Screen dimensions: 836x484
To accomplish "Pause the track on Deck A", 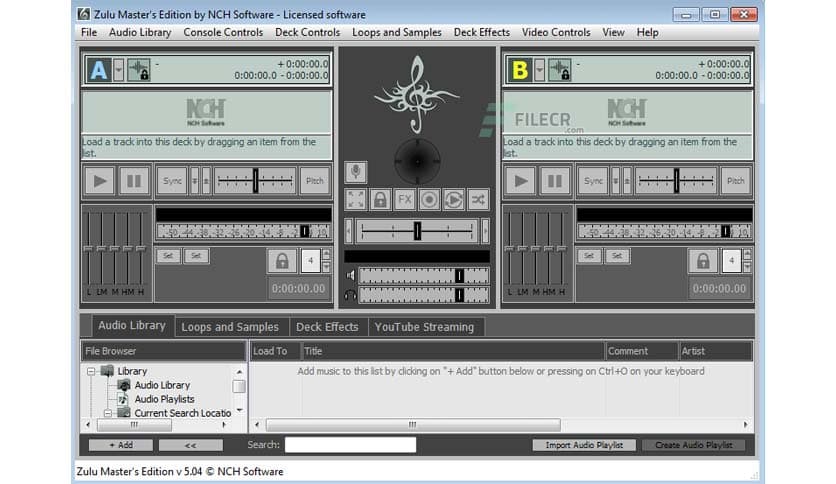I will pos(134,181).
